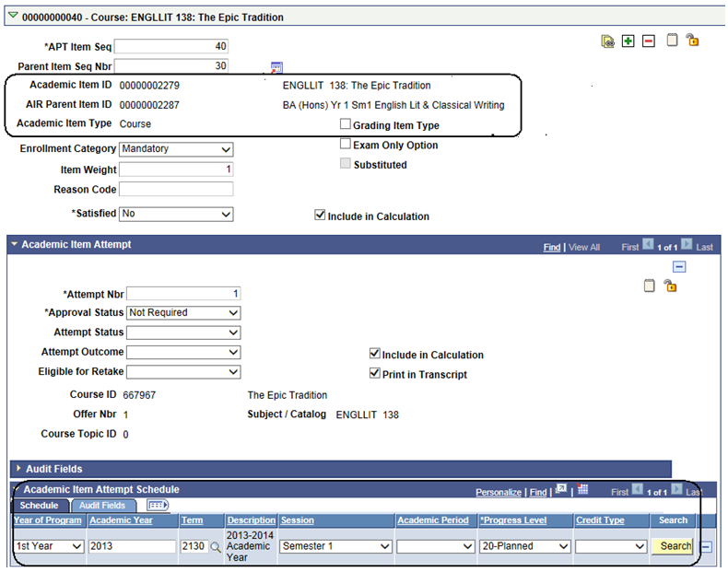
Task: Open Term lookup magnifying glass
Action: 216,547
